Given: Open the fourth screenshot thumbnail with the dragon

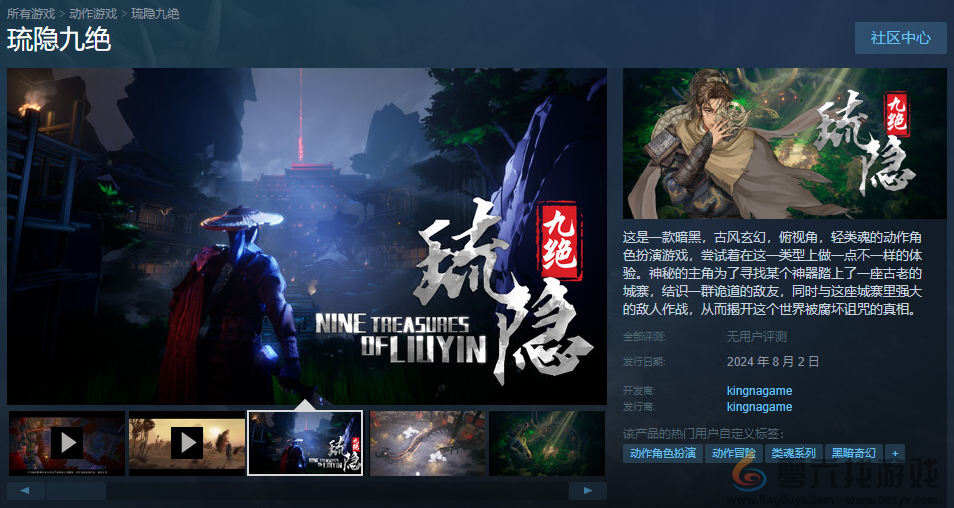Looking at the screenshot, I should [x=428, y=443].
